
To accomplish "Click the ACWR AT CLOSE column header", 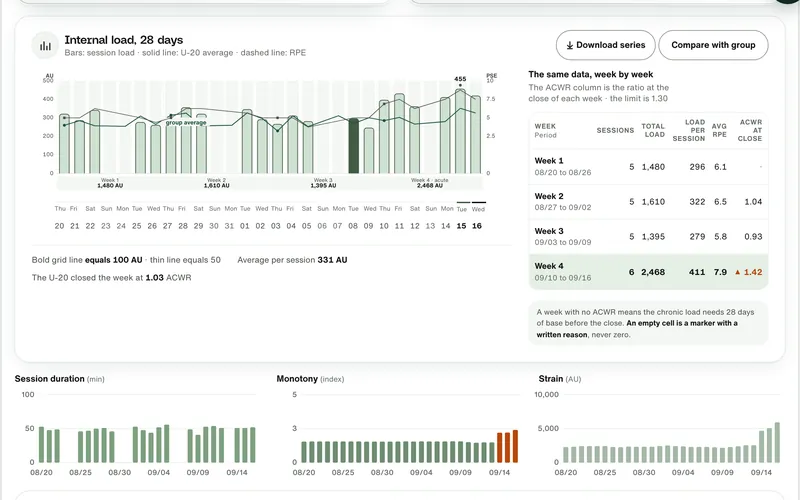I will click(x=751, y=131).
